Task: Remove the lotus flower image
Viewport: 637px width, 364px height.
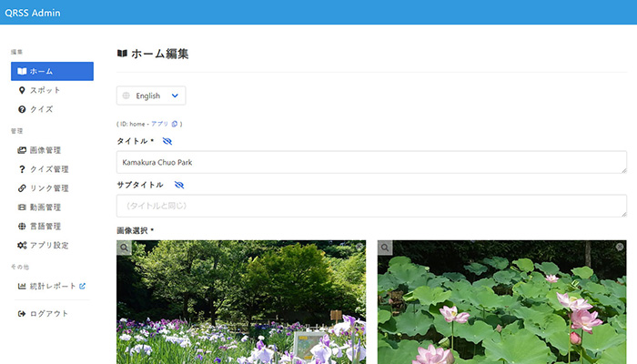Action: (x=620, y=247)
